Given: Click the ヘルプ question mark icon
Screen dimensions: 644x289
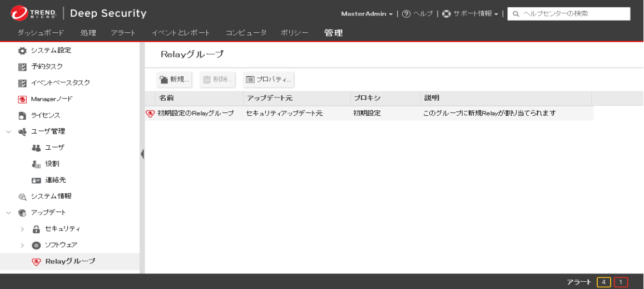Looking at the screenshot, I should [x=406, y=13].
